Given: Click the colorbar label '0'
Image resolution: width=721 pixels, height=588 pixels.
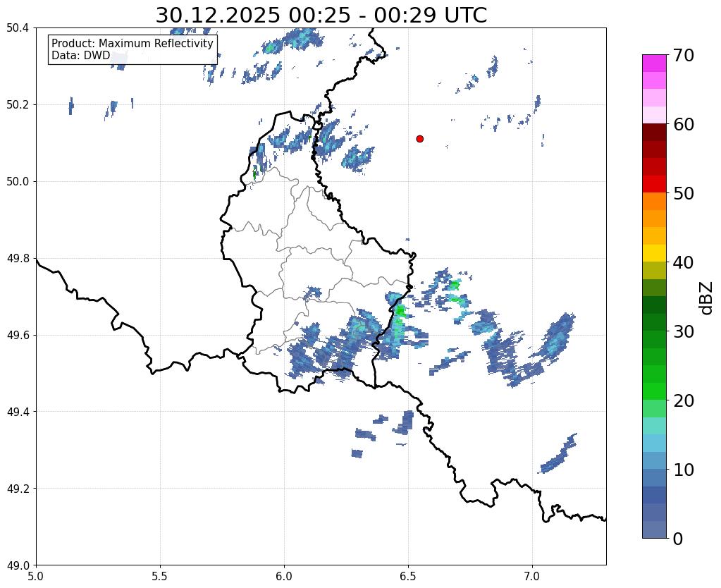Looking at the screenshot, I should coord(678,539).
